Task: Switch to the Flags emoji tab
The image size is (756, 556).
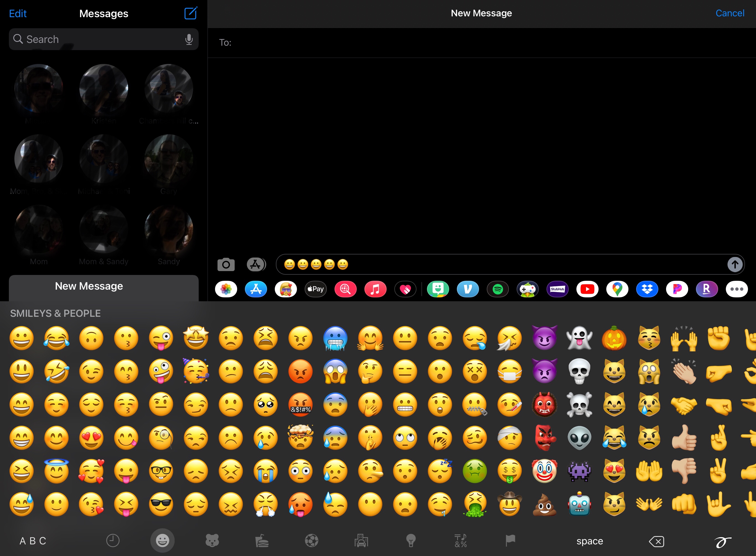Action: 510,541
